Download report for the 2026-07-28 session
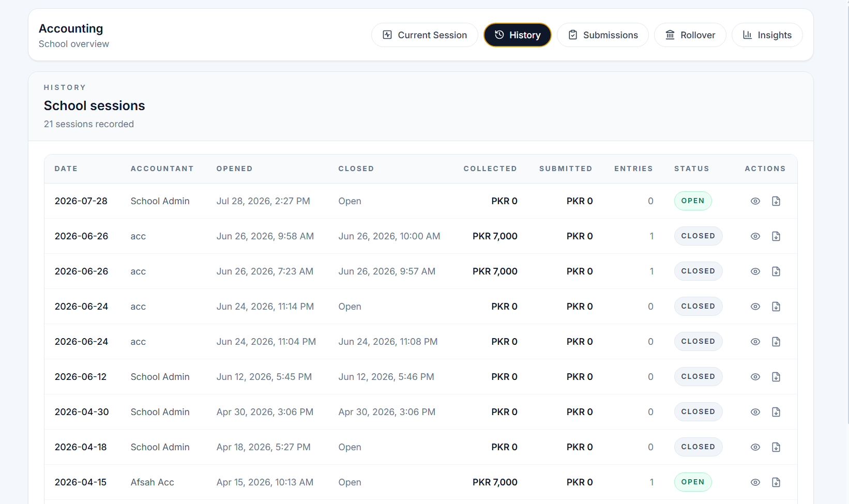The height and width of the screenshot is (504, 849). pyautogui.click(x=776, y=201)
